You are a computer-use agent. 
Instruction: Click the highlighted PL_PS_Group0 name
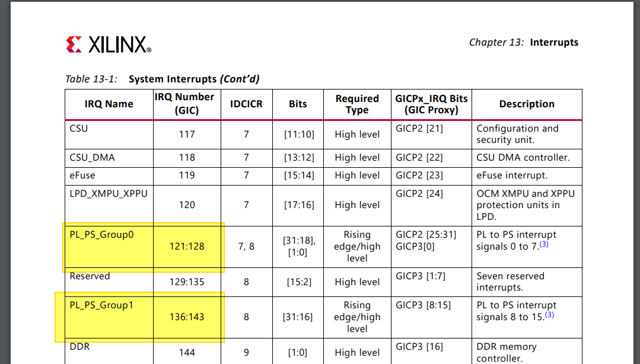point(101,235)
